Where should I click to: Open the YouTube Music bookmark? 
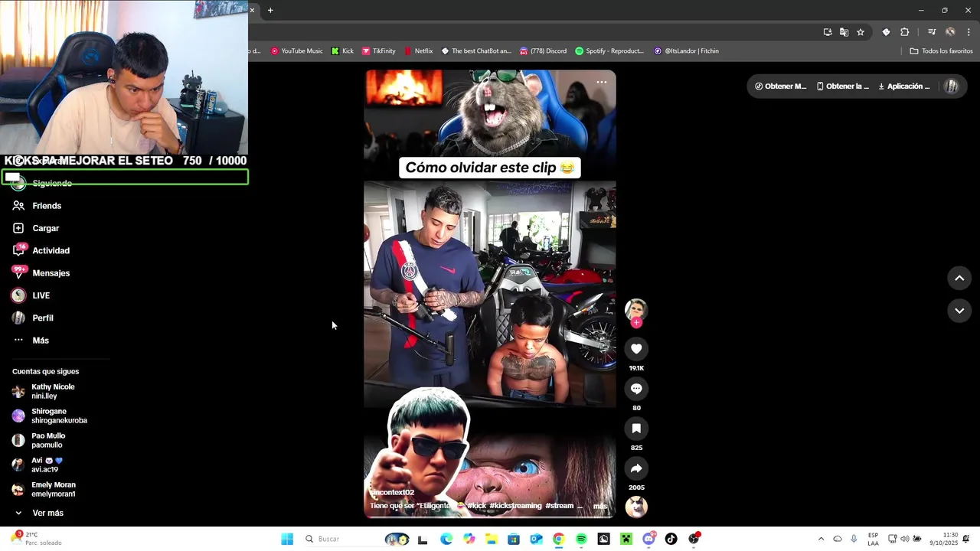[297, 51]
